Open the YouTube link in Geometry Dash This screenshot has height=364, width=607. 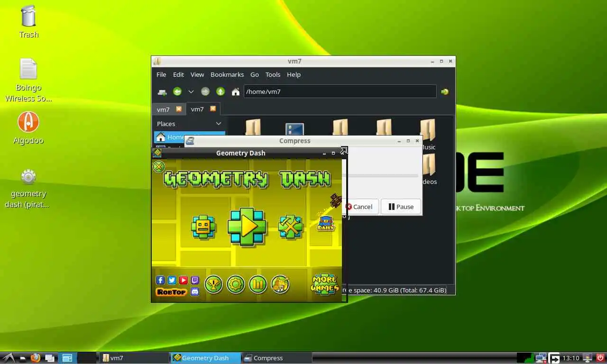pyautogui.click(x=183, y=280)
